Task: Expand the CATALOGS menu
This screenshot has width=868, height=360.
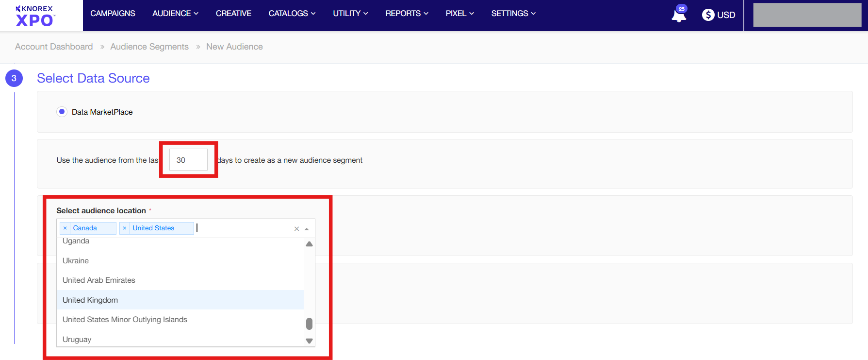Action: coord(292,14)
